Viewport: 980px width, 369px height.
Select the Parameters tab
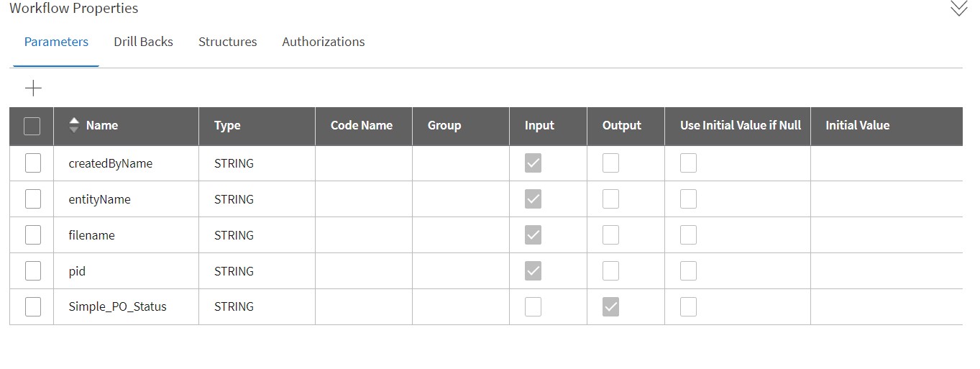(56, 42)
